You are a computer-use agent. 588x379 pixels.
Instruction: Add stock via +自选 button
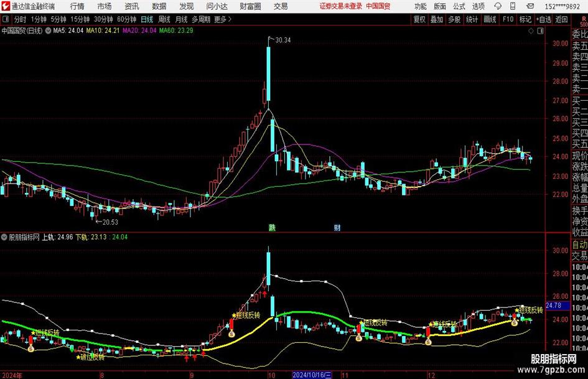click(x=544, y=19)
